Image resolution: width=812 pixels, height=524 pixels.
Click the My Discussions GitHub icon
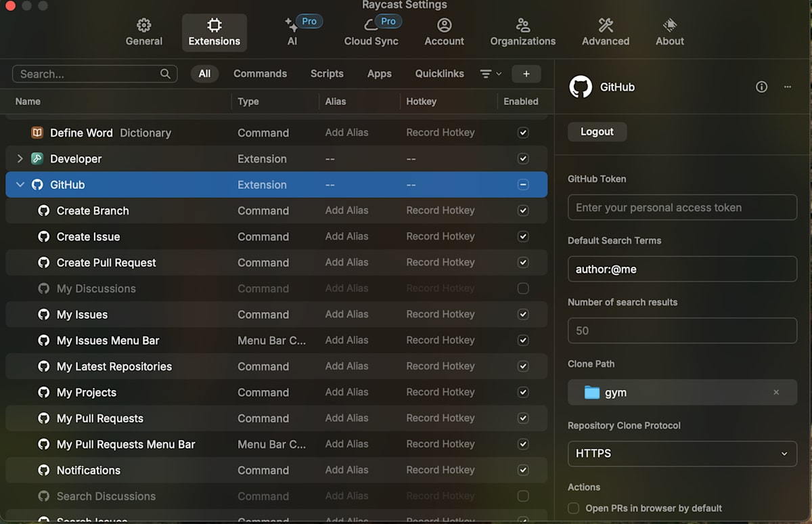click(x=43, y=288)
